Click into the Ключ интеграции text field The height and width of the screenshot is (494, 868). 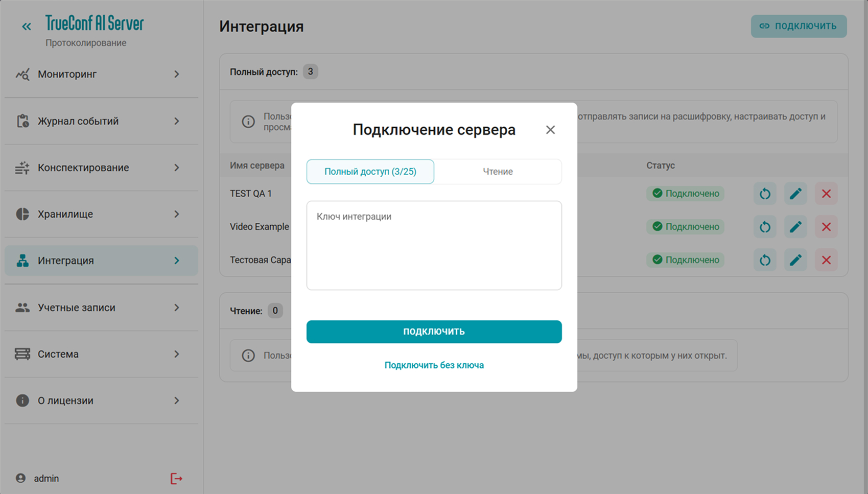tap(434, 245)
